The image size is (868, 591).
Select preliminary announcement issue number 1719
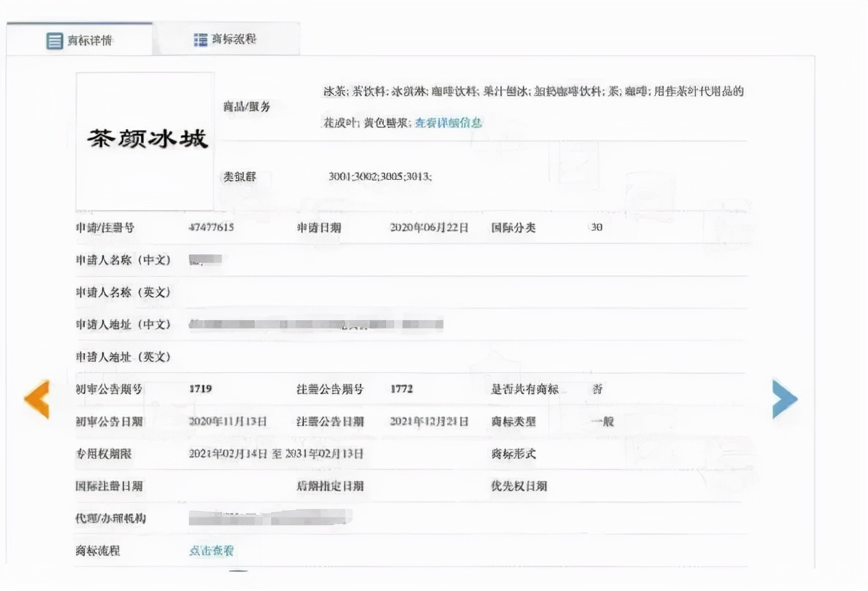click(x=201, y=389)
